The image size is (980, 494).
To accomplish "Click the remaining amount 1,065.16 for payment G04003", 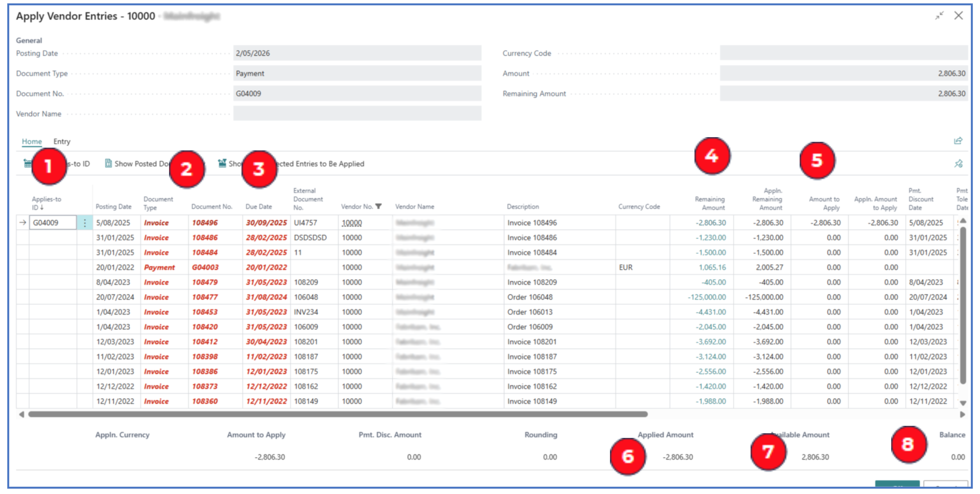I will 712,267.
